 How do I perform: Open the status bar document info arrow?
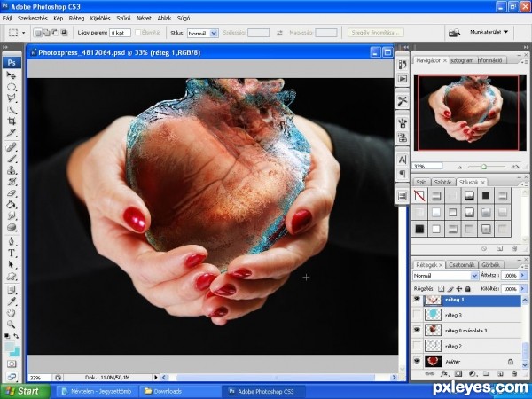155,378
